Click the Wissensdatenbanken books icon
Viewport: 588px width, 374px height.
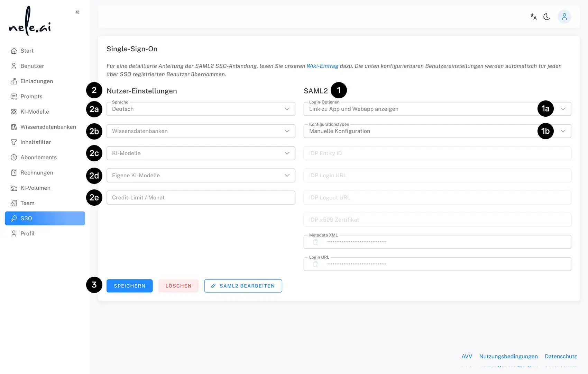(14, 127)
